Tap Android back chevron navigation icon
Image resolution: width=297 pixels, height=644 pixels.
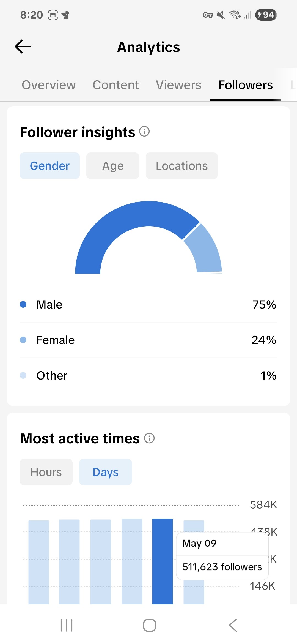233,625
